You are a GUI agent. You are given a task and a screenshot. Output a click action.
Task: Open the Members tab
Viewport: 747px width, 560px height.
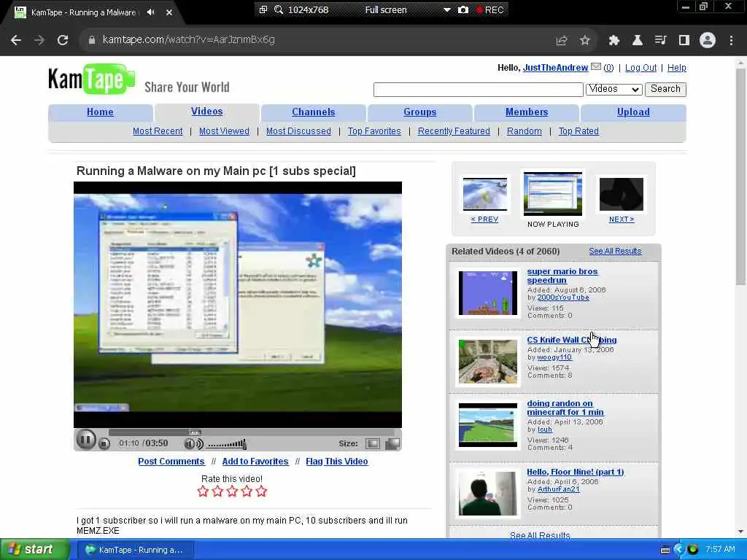point(527,112)
